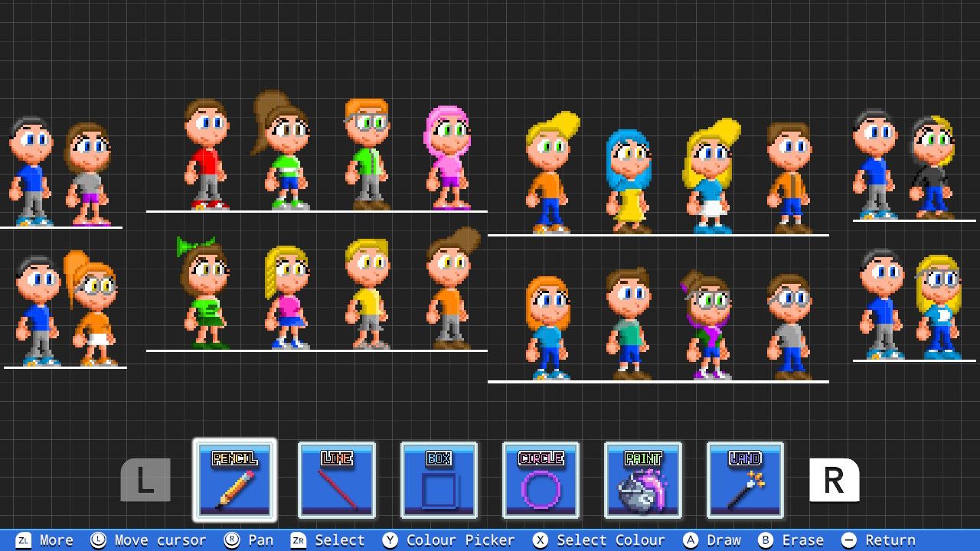This screenshot has width=980, height=551.
Task: Click Return on the status bar
Action: coord(886,540)
